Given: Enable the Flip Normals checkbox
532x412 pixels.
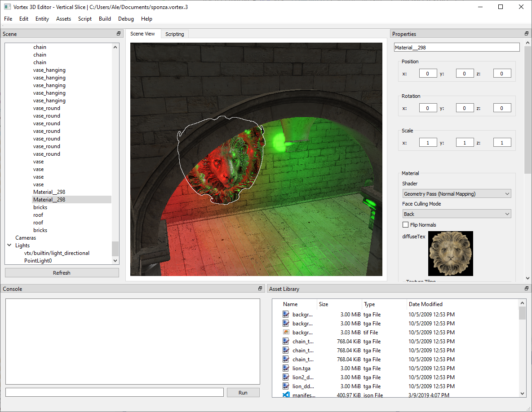Looking at the screenshot, I should 405,225.
